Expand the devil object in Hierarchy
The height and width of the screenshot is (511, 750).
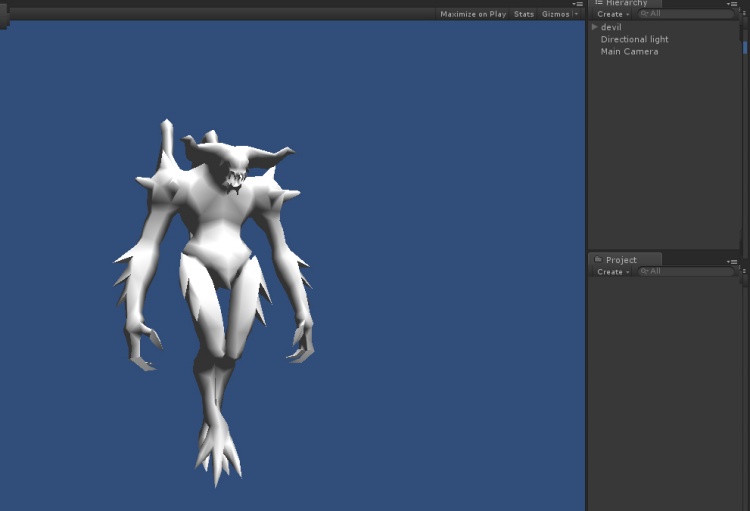coord(594,27)
